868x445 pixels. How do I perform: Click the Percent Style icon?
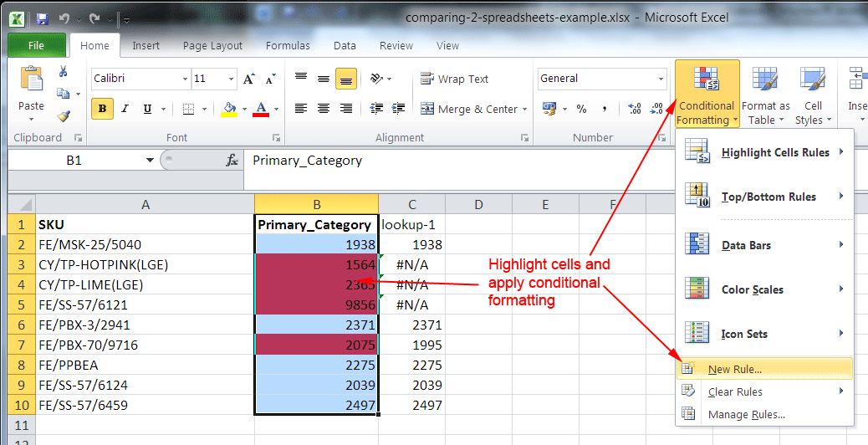pos(581,109)
